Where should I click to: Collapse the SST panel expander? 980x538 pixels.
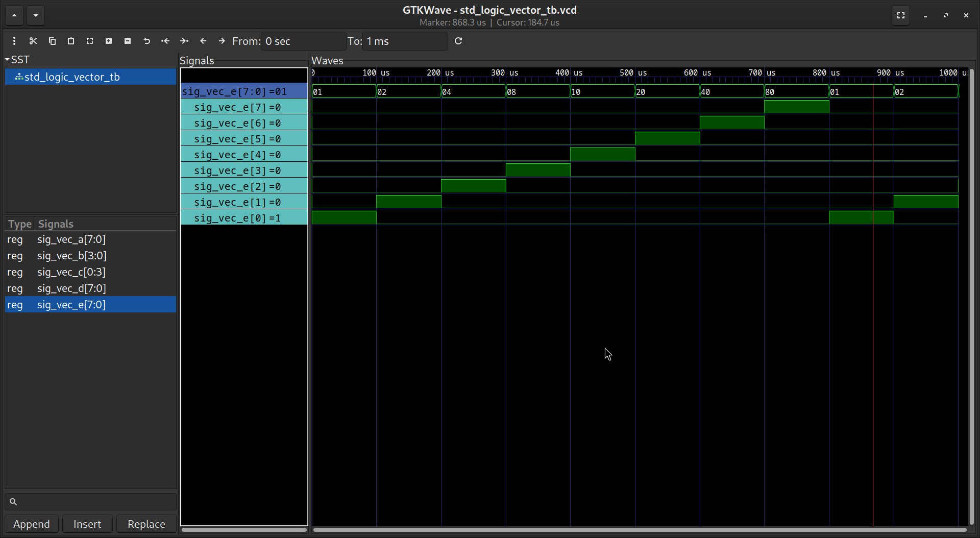click(x=7, y=60)
